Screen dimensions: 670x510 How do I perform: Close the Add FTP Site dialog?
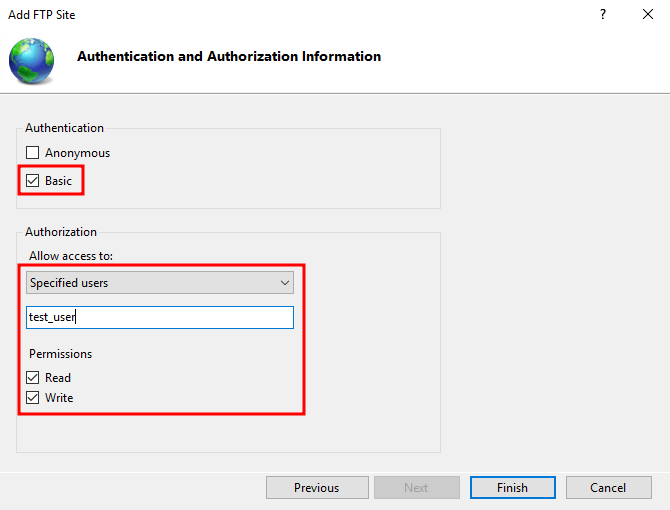[x=648, y=14]
